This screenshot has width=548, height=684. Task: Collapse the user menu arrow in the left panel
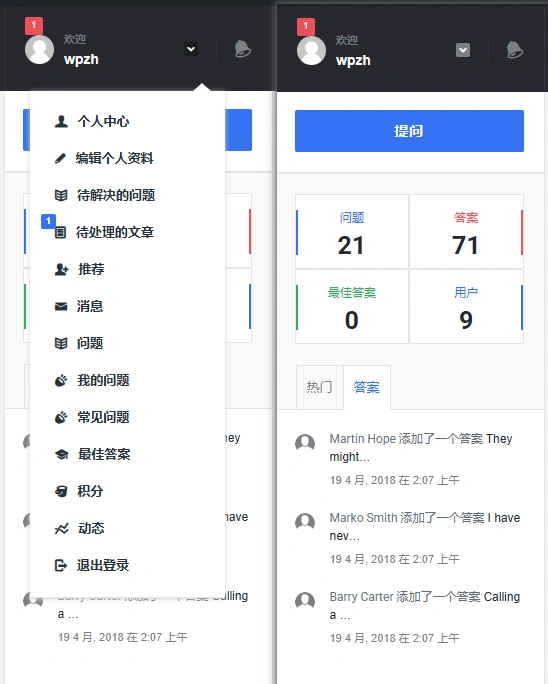[191, 49]
